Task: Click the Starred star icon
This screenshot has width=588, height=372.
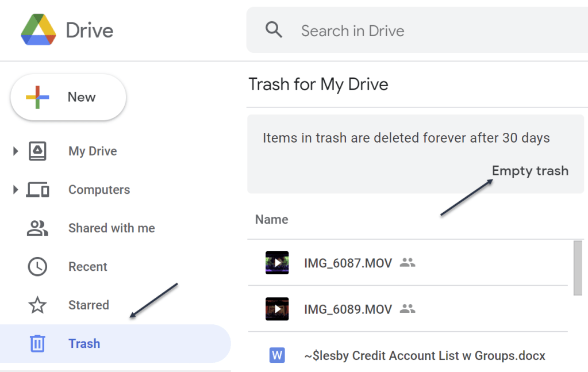Action: click(38, 305)
